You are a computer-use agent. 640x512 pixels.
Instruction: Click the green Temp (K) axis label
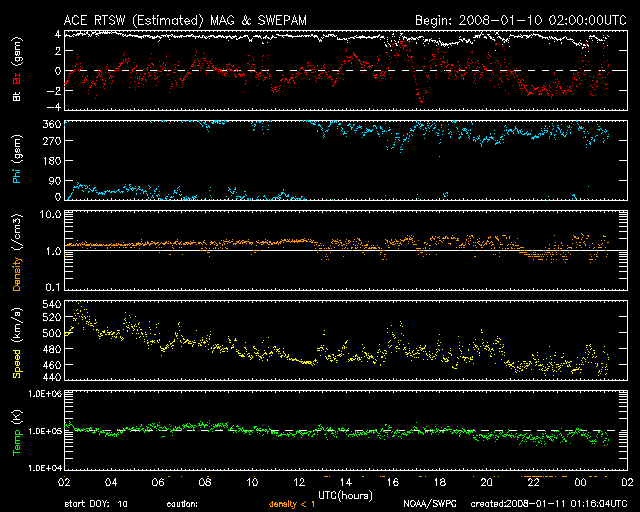click(x=17, y=431)
